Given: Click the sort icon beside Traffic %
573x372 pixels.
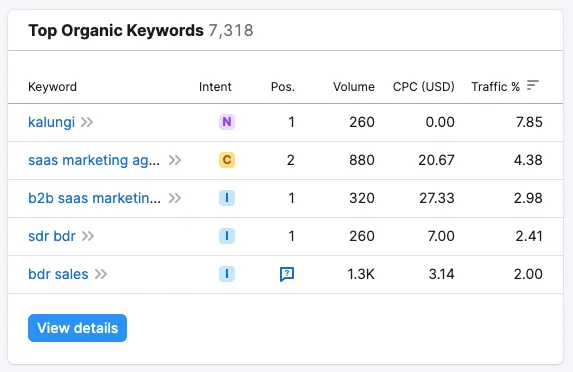Looking at the screenshot, I should (533, 85).
